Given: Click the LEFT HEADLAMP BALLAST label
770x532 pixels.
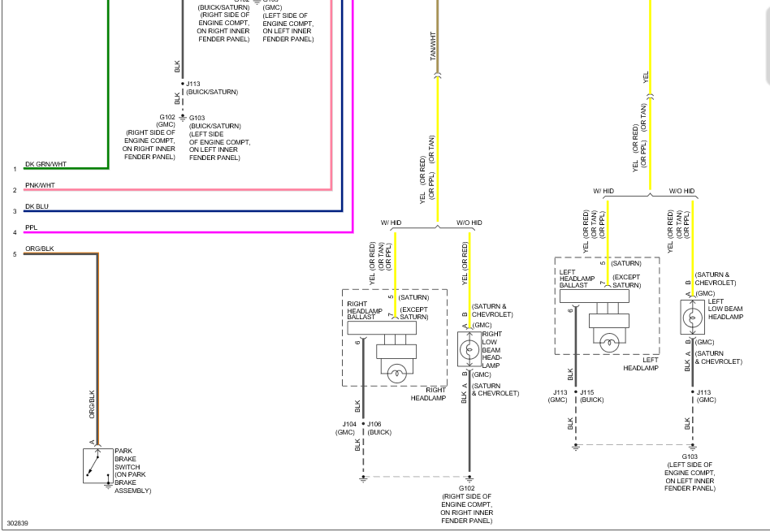Looking at the screenshot, I should 577,279.
